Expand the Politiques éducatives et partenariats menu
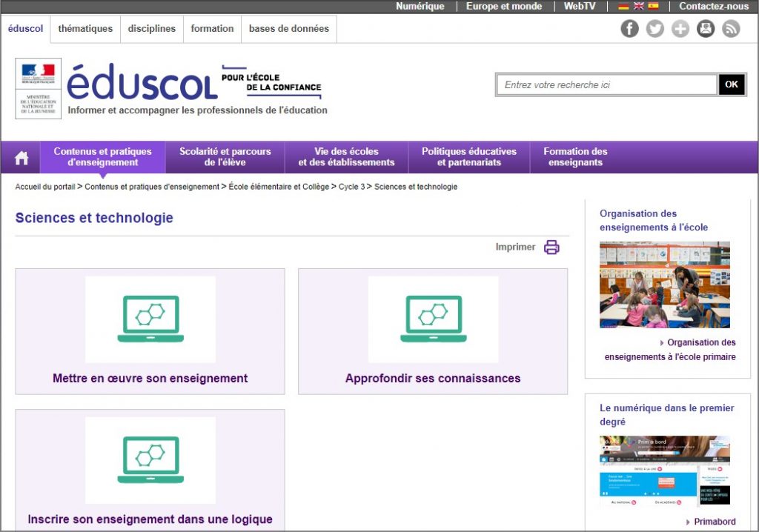Viewport: 759px width, 532px height. coord(469,156)
